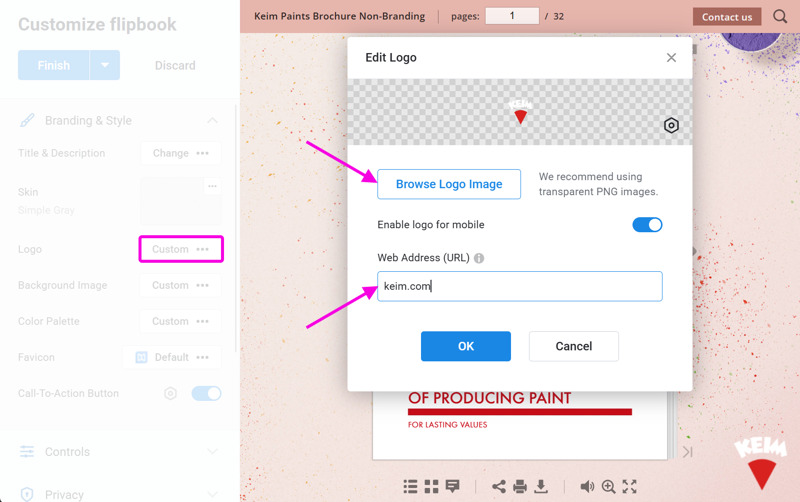Image resolution: width=800 pixels, height=502 pixels.
Task: Expand the Privacy section chevron
Action: click(212, 494)
